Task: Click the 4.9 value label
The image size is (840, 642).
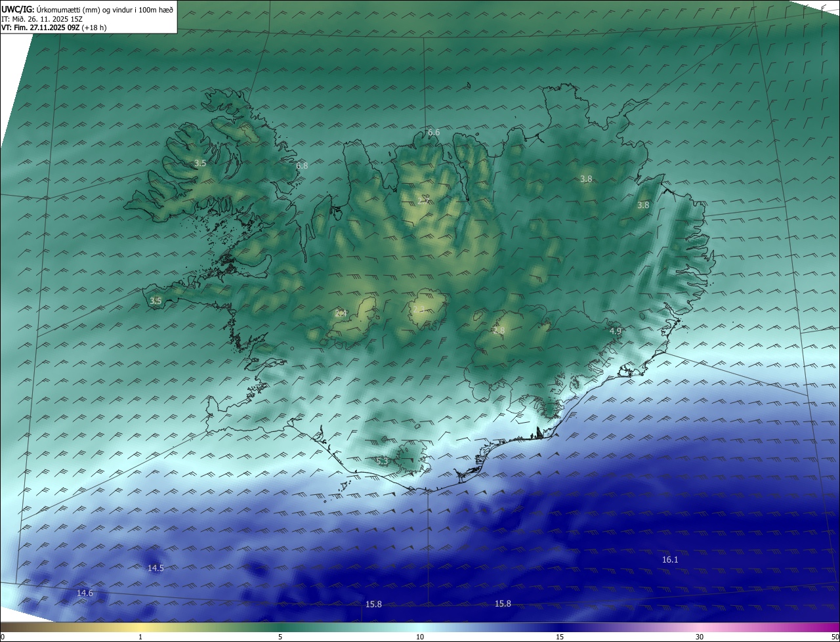Action: pos(616,332)
